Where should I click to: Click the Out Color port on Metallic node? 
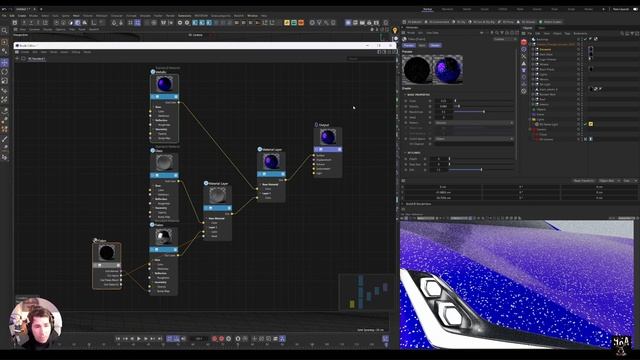[179, 102]
